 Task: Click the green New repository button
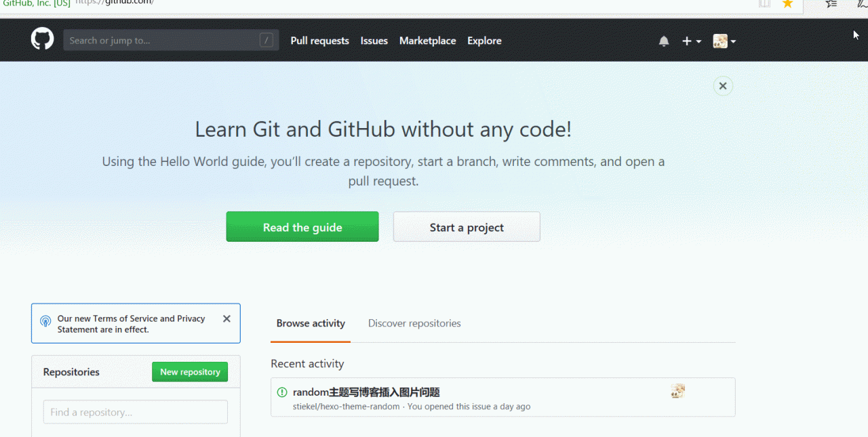tap(190, 372)
